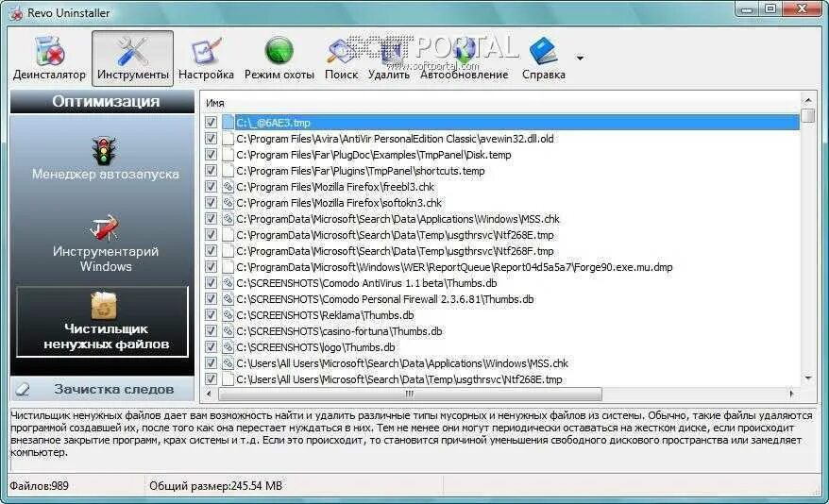Uncheck the C:\_@6AE3.tmp checkbox
The width and height of the screenshot is (829, 504).
click(x=211, y=123)
